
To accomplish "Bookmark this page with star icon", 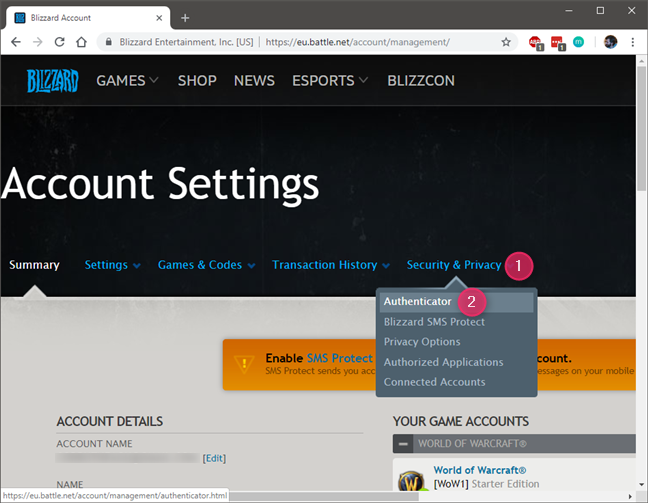I will tap(506, 42).
